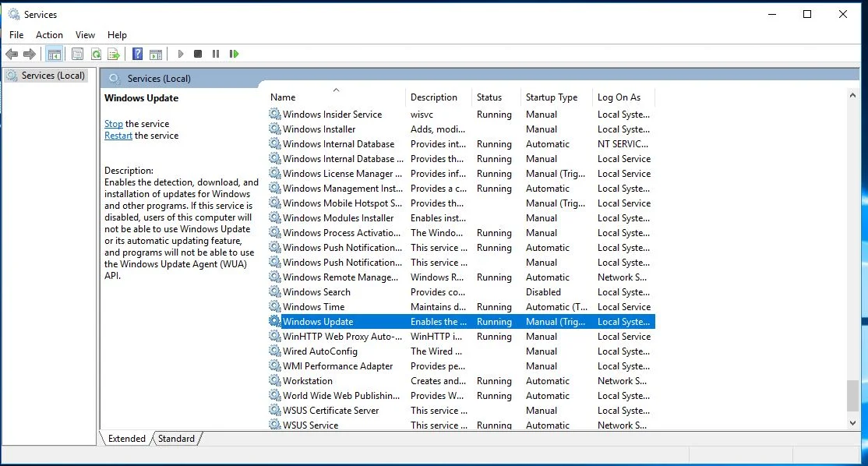Click the Forward arrow toolbar icon
The image size is (868, 466).
click(30, 54)
